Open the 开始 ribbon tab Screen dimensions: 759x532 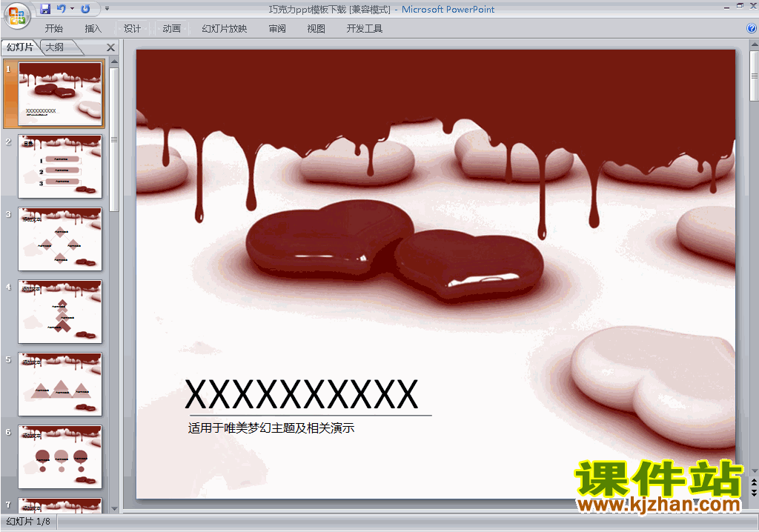click(53, 29)
